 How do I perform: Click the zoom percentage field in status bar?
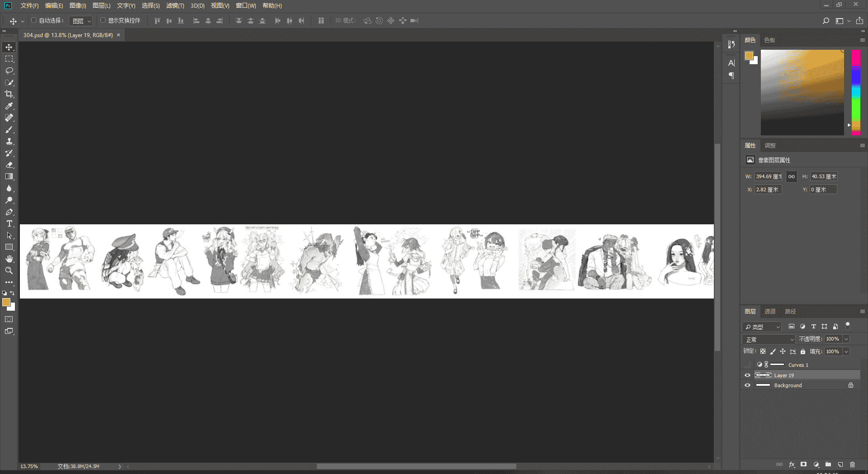coord(29,466)
